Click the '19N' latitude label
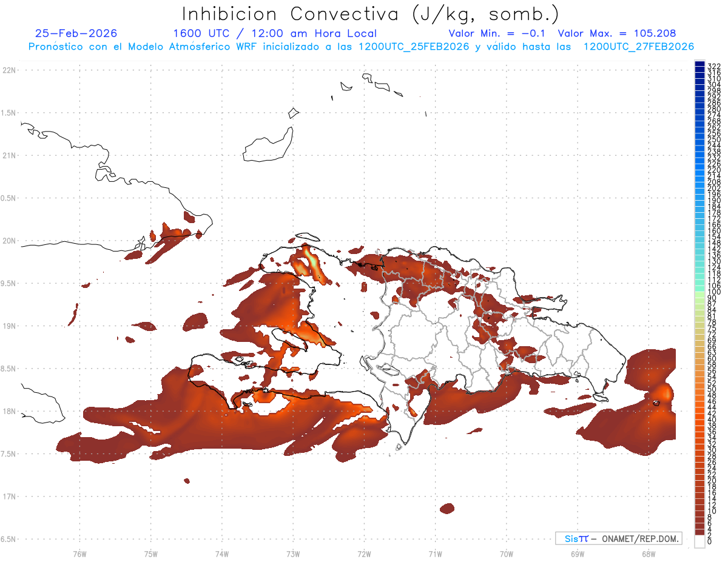 coord(9,326)
